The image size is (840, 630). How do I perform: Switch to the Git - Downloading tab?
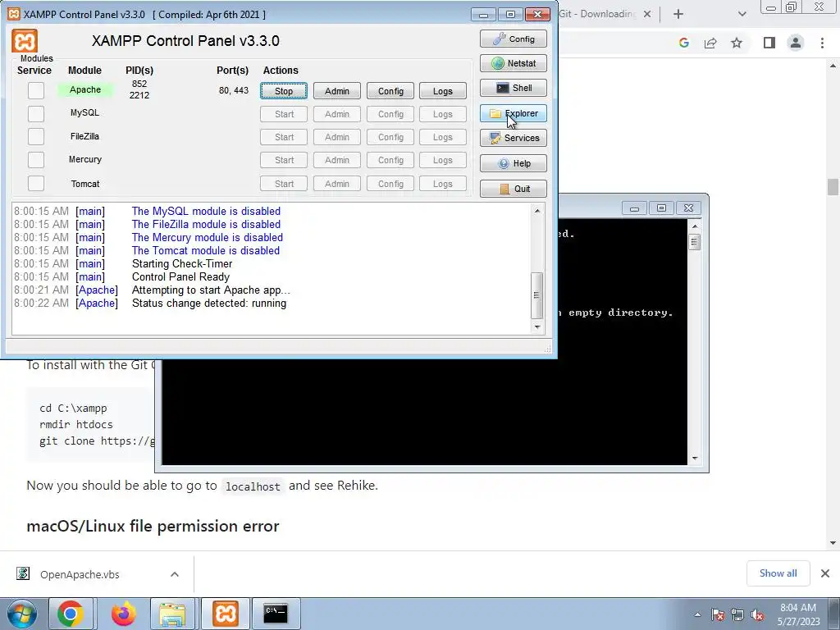click(x=597, y=14)
